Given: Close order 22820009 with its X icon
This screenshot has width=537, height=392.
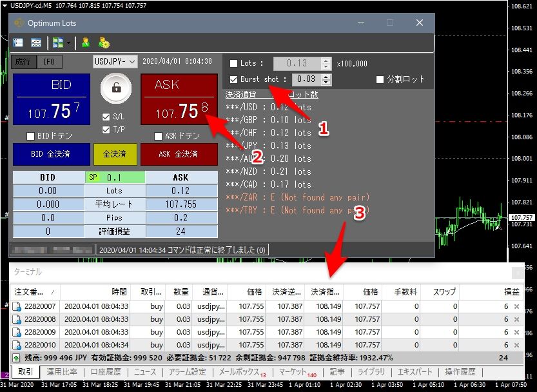Looking at the screenshot, I should click(x=516, y=332).
